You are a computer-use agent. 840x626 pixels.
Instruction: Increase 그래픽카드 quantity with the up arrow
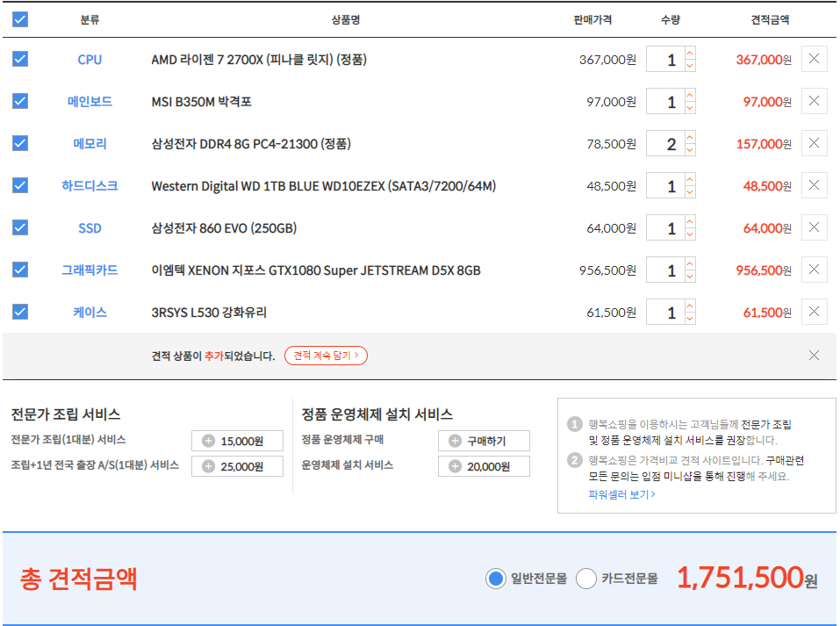[690, 263]
